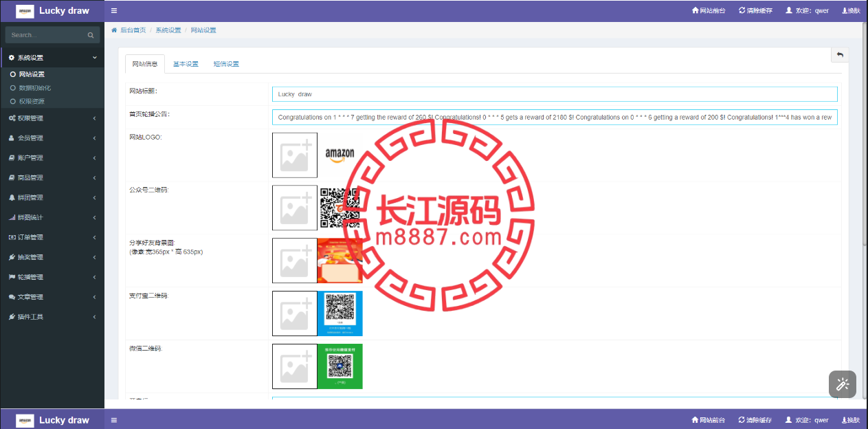The width and height of the screenshot is (868, 429).
Task: Expand the 拼团管理 chevron
Action: click(95, 198)
